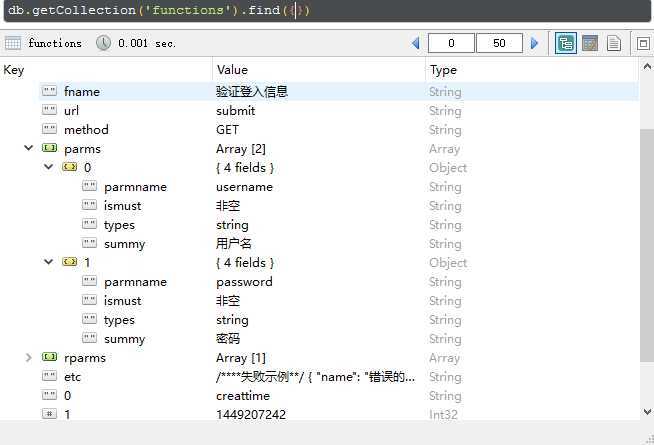Click the array icon of the parms row

49,148
